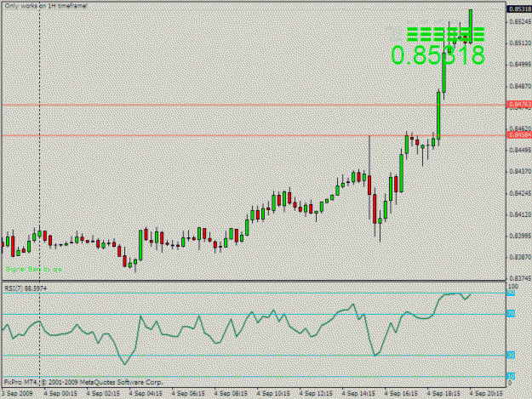Select the large green 0.85318 price readout
The height and width of the screenshot is (399, 532).
(x=438, y=55)
